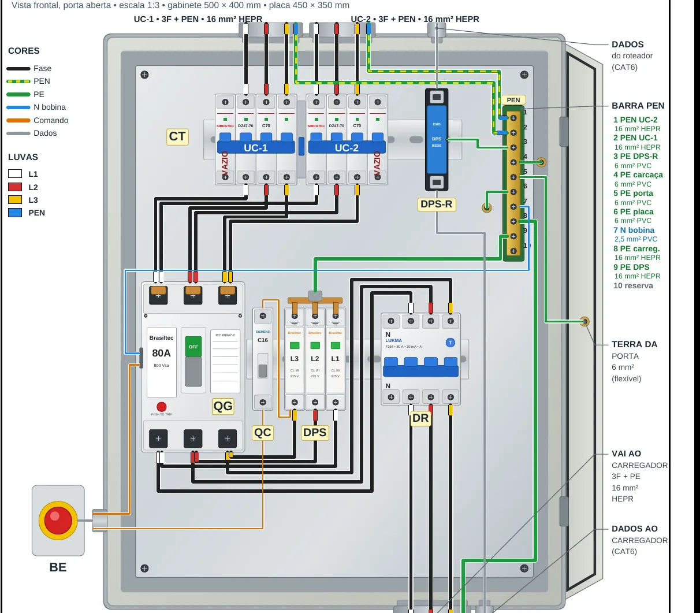
Task: Click the blue DPS REDE module
Action: pyautogui.click(x=437, y=139)
